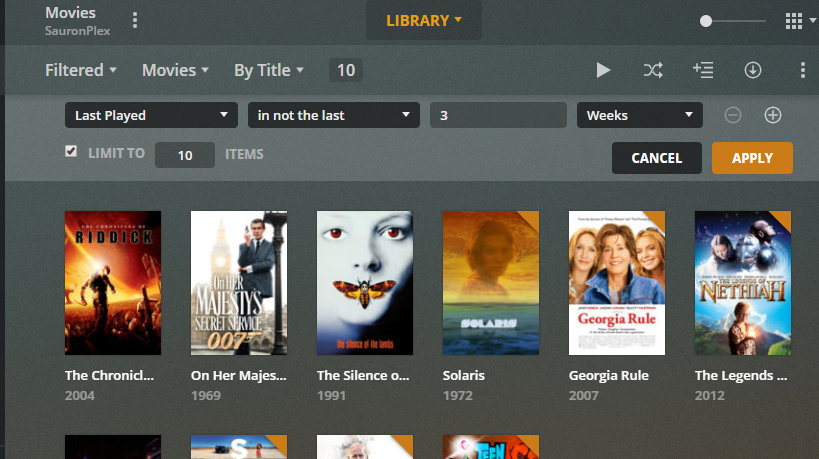The width and height of the screenshot is (819, 459).
Task: Adjust the poster size slider
Action: pos(706,21)
